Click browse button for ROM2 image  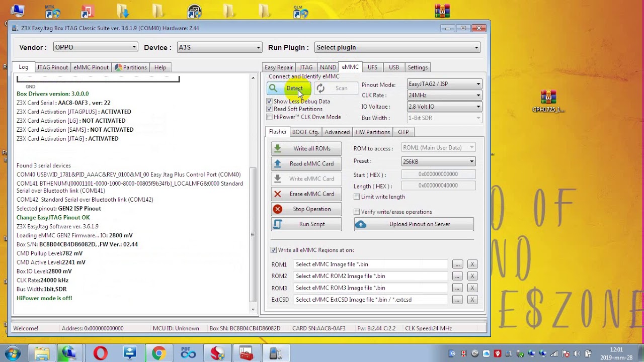[457, 276]
